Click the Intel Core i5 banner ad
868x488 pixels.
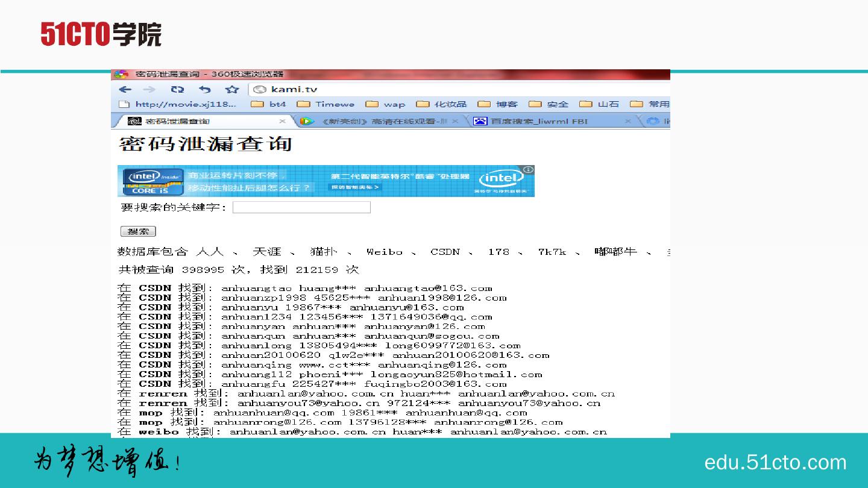pyautogui.click(x=326, y=181)
